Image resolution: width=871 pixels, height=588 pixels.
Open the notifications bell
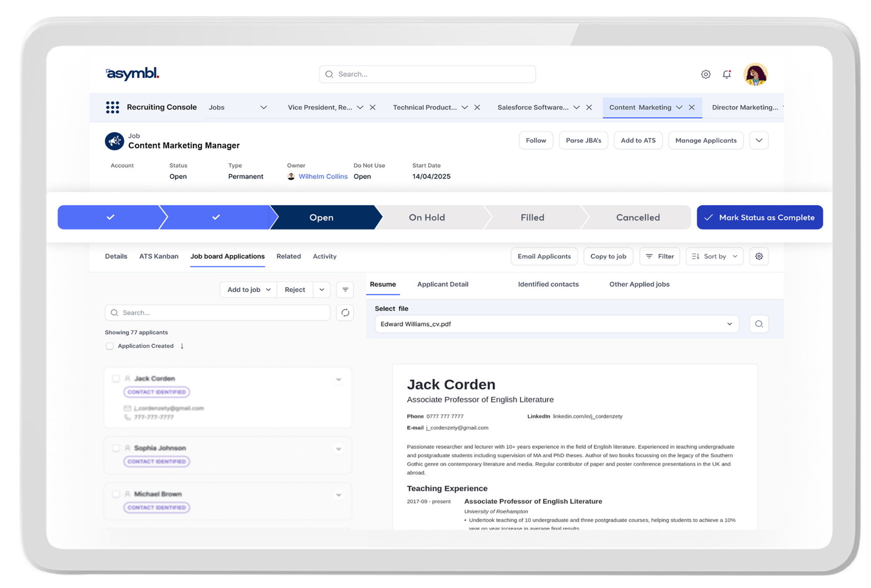726,74
